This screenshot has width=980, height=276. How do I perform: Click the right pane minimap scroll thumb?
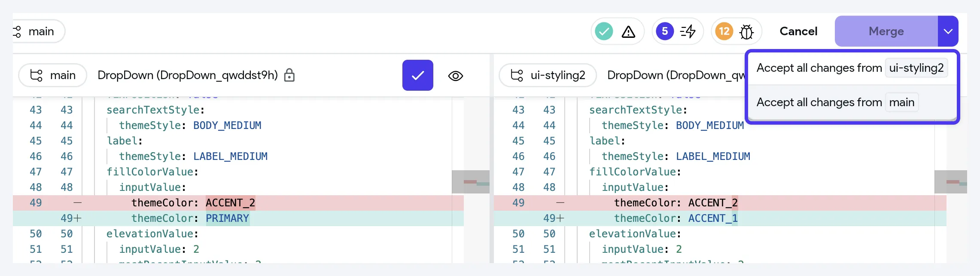(951, 182)
